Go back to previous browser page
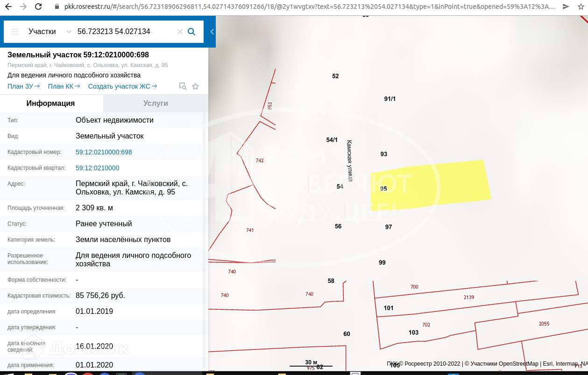 pyautogui.click(x=8, y=7)
